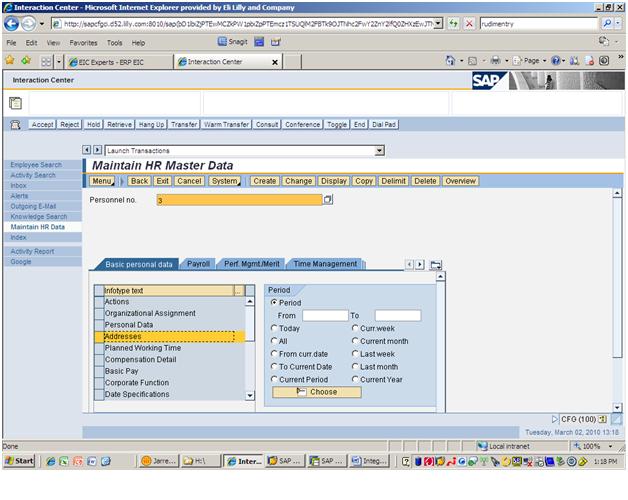
Task: Click the browser Back arrow button
Action: tap(11, 24)
